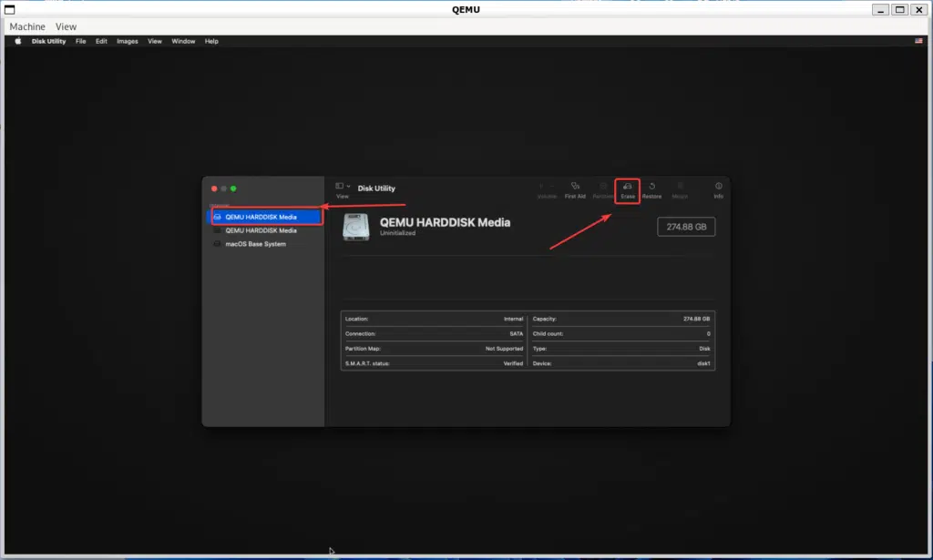Screen dimensions: 933x560
Task: Open the QEMU Machine menu
Action: pyautogui.click(x=27, y=26)
